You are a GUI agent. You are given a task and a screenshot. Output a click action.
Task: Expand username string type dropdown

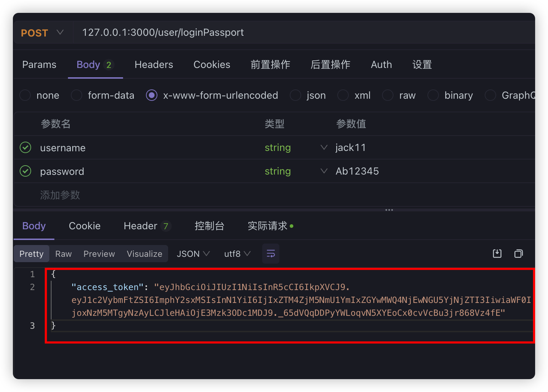[x=324, y=148]
